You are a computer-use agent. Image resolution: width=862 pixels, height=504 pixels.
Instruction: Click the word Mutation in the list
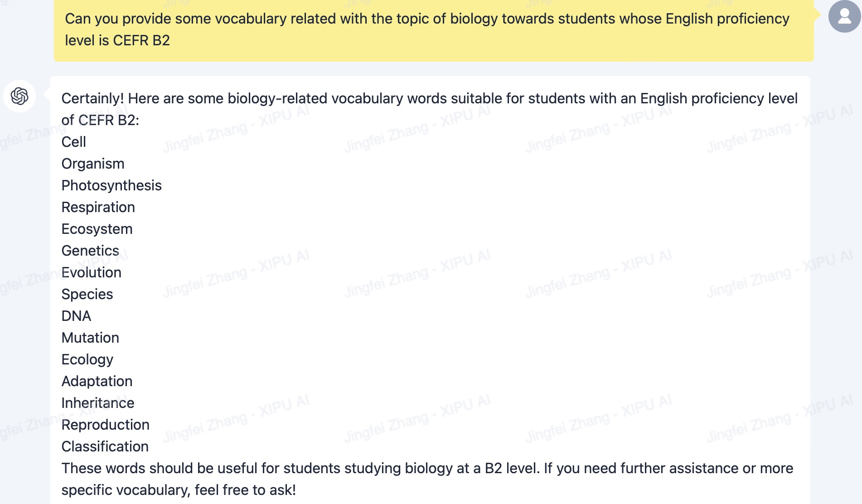point(90,338)
